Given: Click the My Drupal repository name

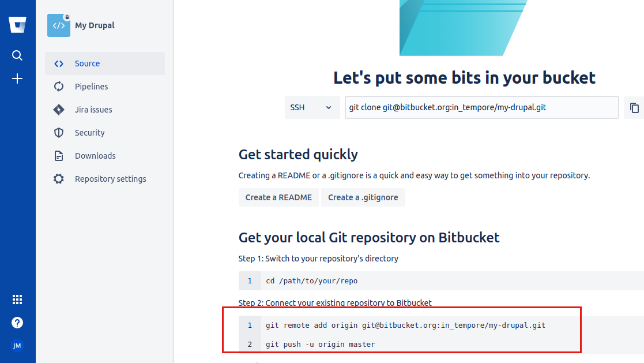Looking at the screenshot, I should (x=95, y=25).
